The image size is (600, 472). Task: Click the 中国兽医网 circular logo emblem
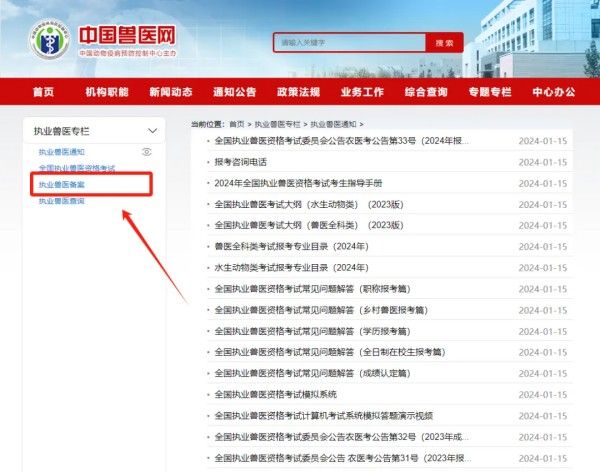click(x=48, y=37)
